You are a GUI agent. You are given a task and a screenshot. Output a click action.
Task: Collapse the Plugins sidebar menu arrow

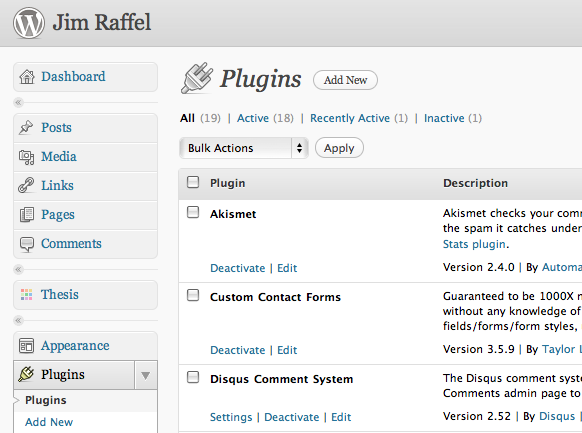[146, 375]
